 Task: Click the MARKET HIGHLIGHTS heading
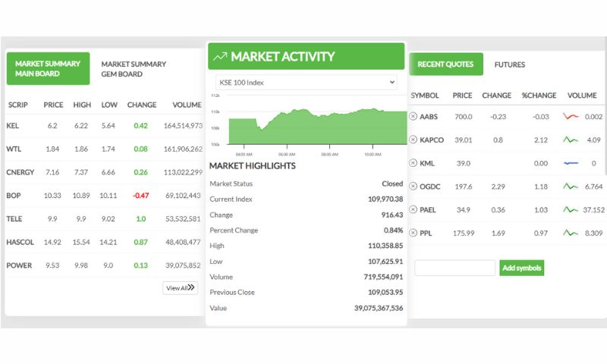click(253, 165)
